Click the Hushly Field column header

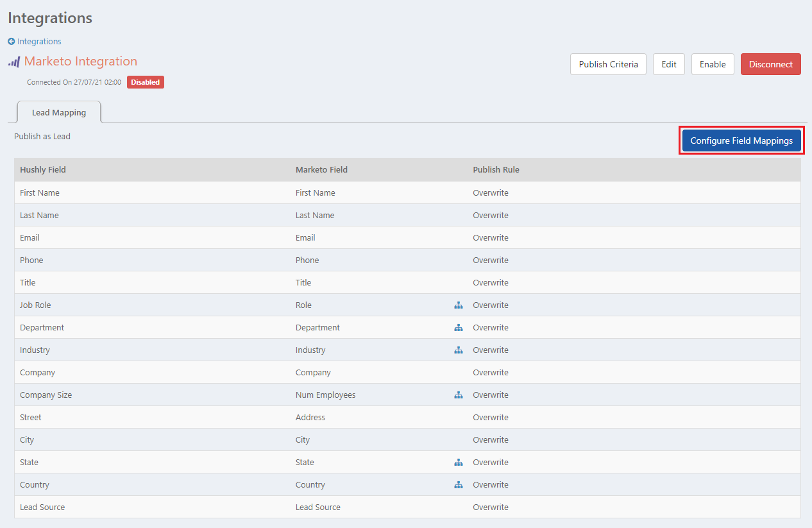point(43,170)
